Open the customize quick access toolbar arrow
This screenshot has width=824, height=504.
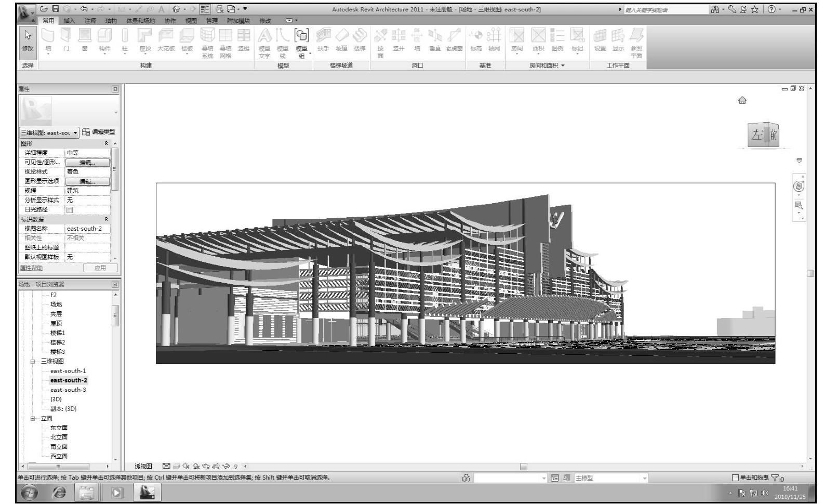pos(245,9)
